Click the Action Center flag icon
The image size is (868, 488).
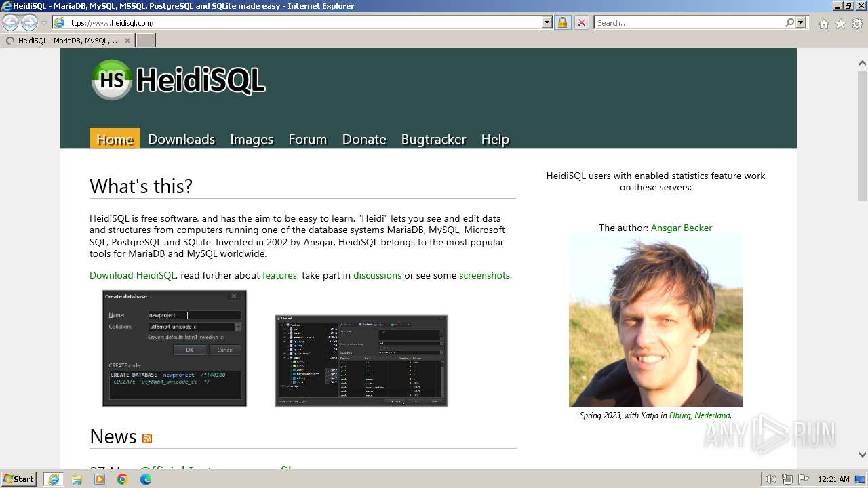[804, 479]
